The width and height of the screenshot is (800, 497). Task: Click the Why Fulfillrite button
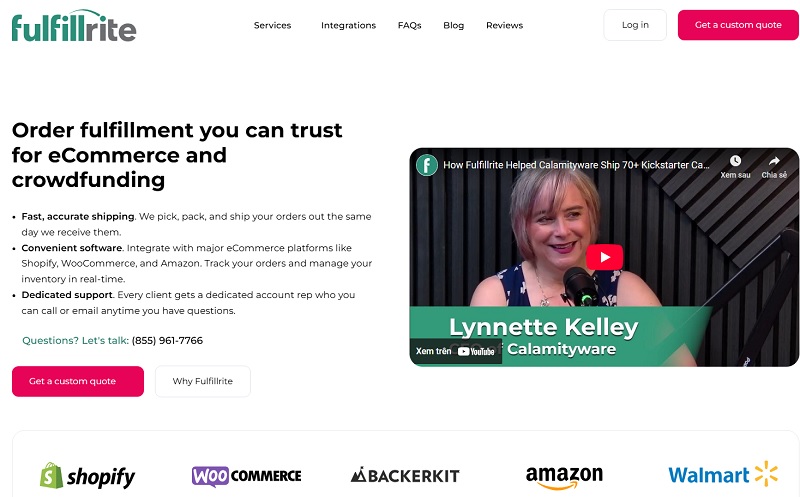coord(203,381)
